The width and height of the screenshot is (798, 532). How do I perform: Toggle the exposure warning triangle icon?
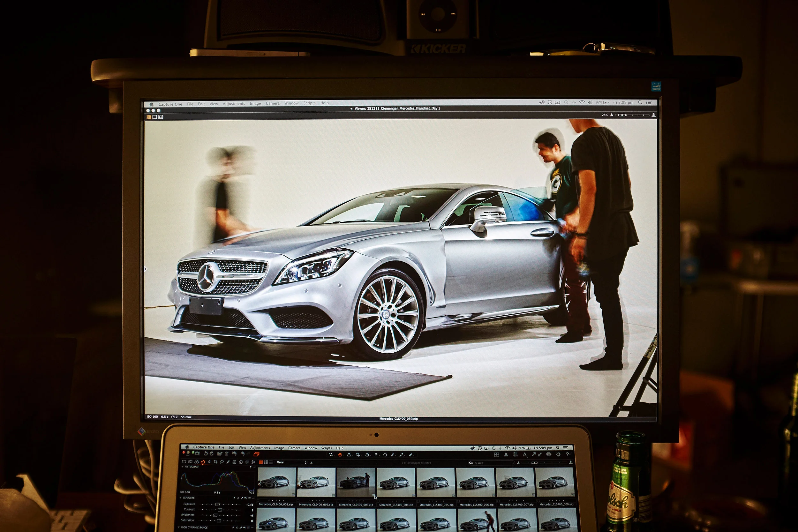[506, 455]
